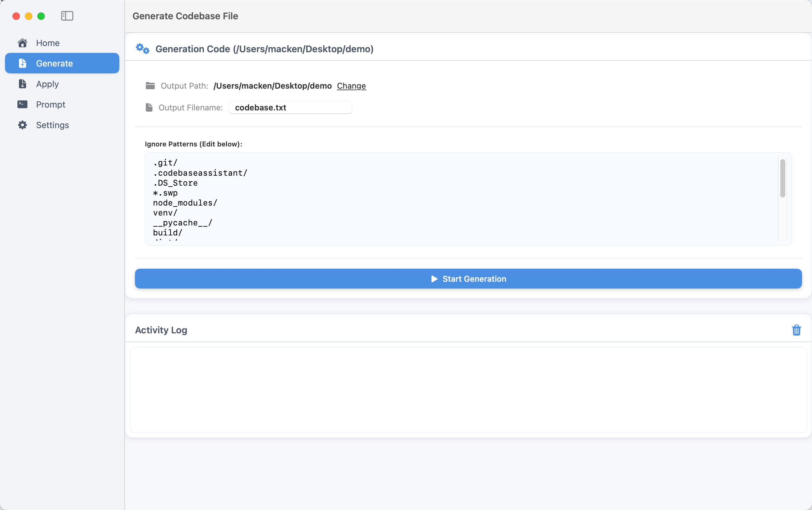Close the window with red button
The height and width of the screenshot is (510, 812).
click(x=16, y=16)
